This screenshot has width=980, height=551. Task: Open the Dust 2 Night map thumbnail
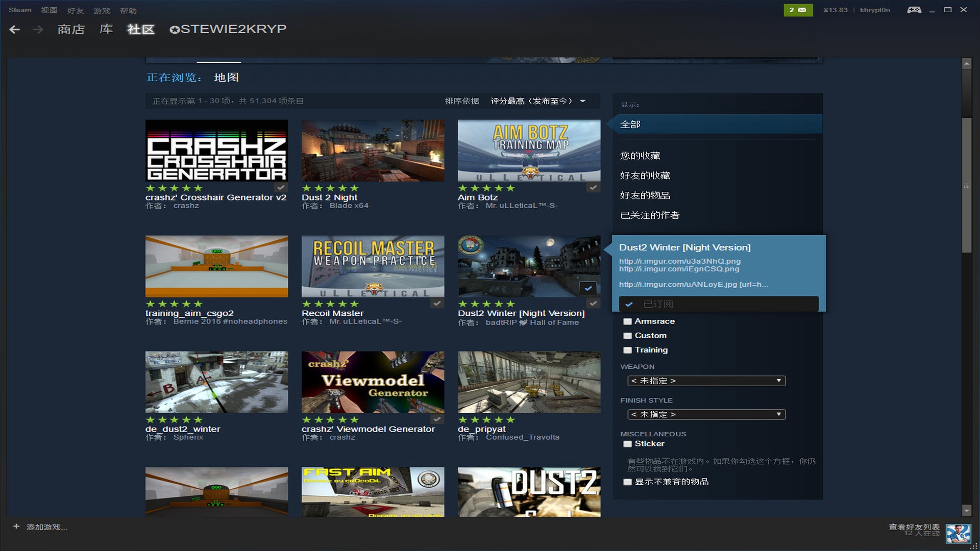pos(373,151)
